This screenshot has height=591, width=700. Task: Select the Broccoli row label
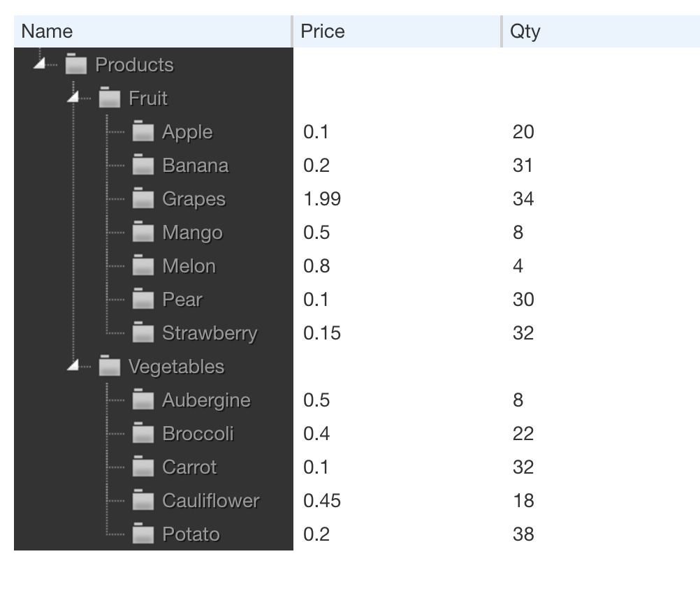click(198, 434)
